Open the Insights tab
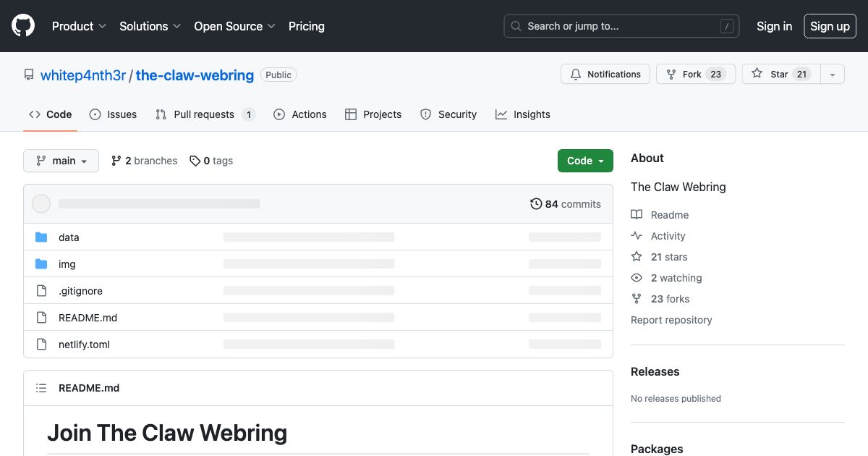The width and height of the screenshot is (868, 456). point(522,114)
